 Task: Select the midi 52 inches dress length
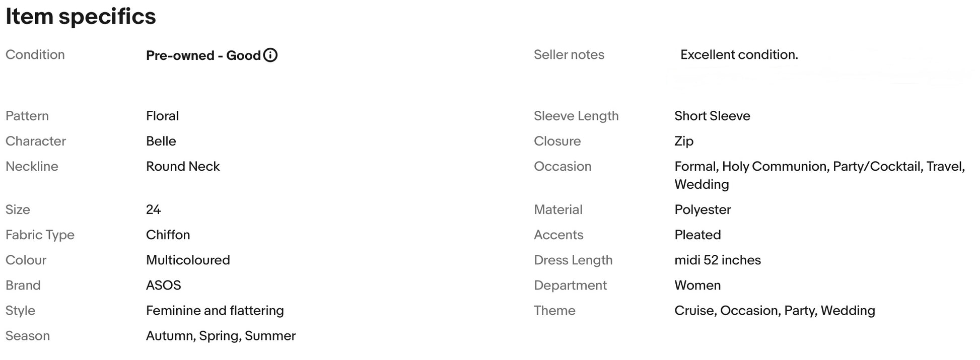[717, 260]
